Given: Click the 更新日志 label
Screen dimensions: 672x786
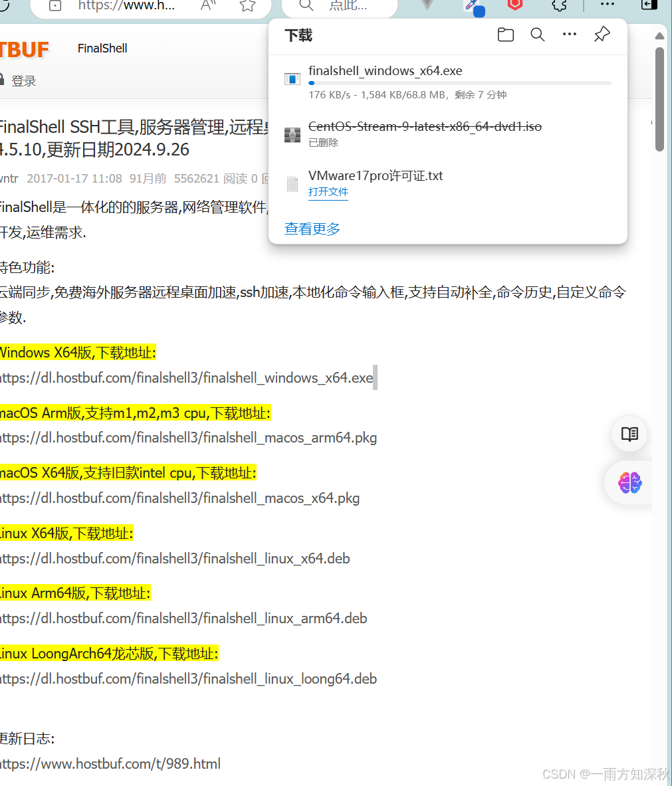Looking at the screenshot, I should pyautogui.click(x=27, y=738).
